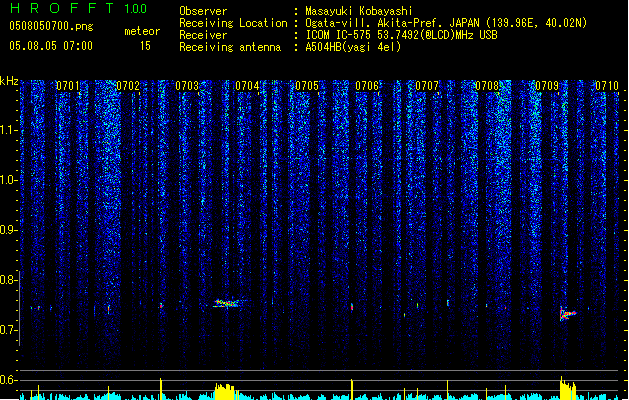Click the Observer label
629x400 pixels.
pos(203,11)
